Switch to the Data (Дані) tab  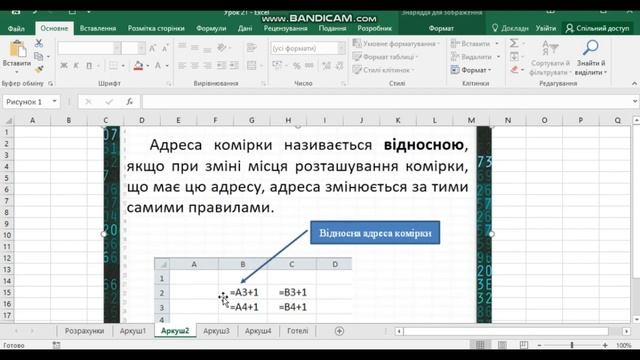coord(245,28)
